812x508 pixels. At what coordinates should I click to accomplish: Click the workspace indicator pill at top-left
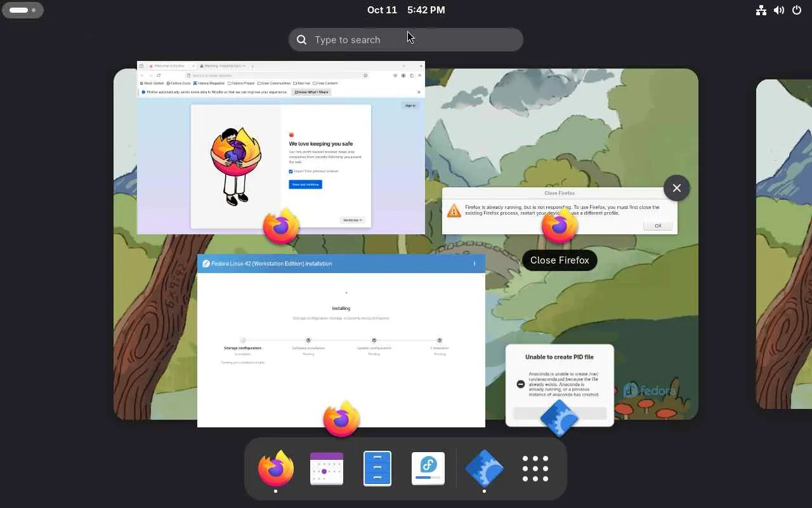coord(23,10)
